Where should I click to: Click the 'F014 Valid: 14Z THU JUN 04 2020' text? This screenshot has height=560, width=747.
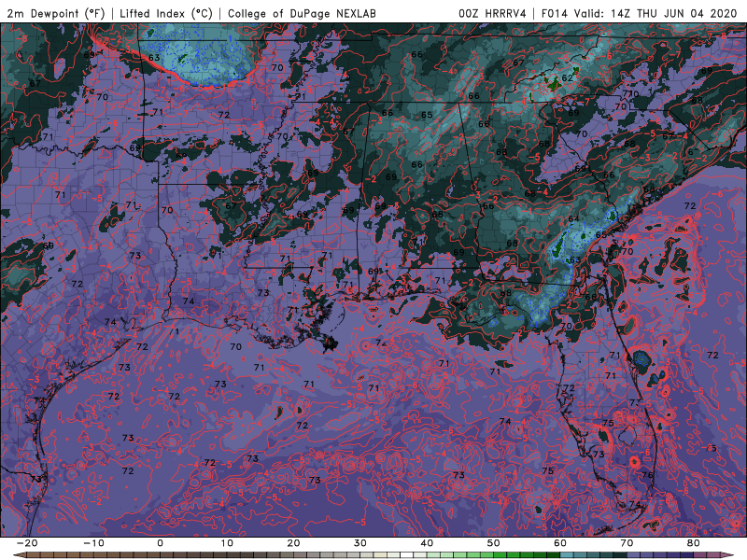[x=639, y=14]
